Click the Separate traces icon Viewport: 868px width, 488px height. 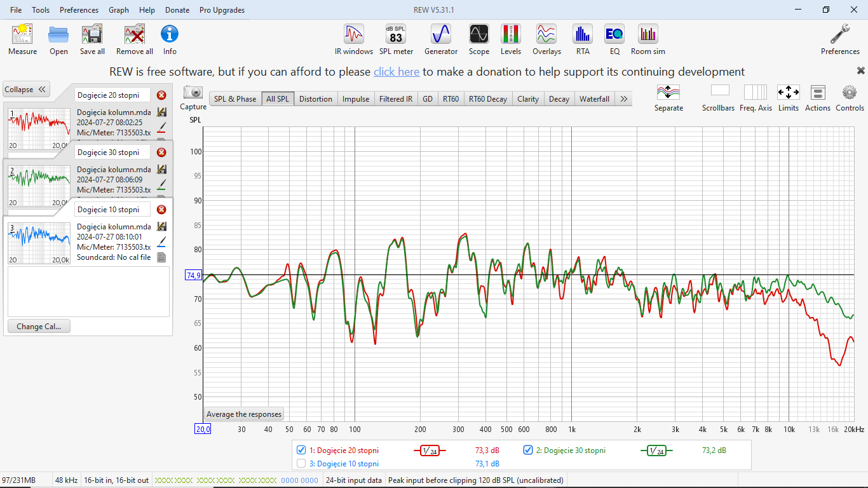tap(668, 93)
